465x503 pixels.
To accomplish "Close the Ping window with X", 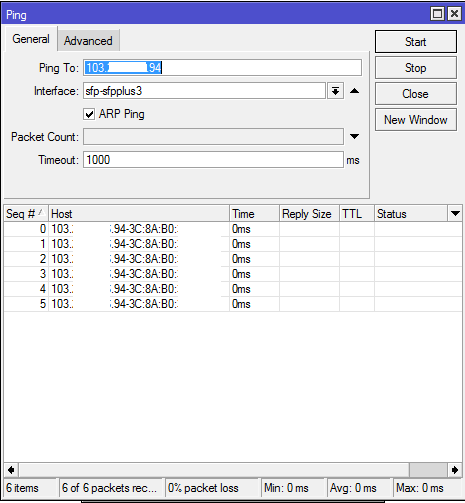I will coord(454,14).
